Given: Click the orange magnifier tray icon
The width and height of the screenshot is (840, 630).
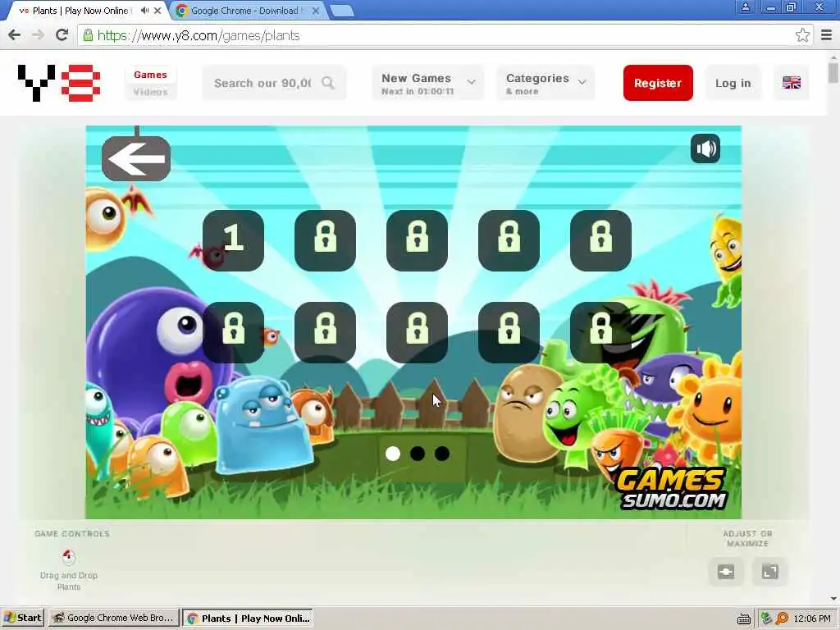Looking at the screenshot, I should [782, 619].
